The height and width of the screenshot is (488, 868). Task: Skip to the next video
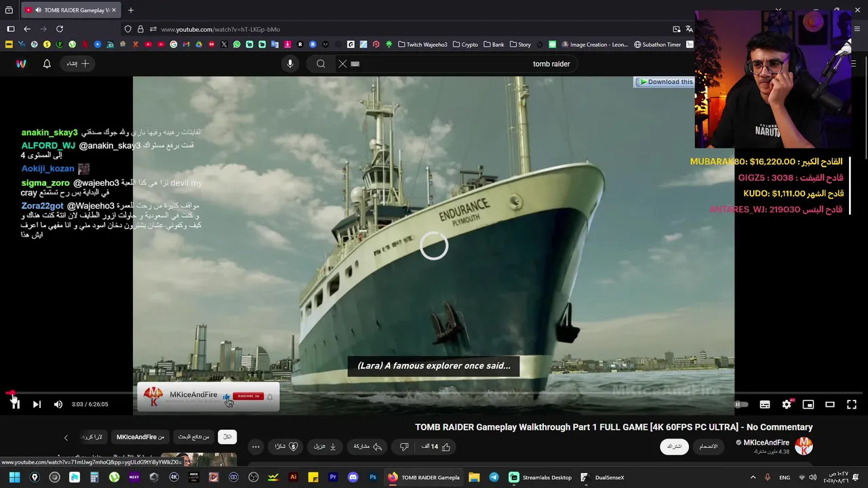pos(37,404)
